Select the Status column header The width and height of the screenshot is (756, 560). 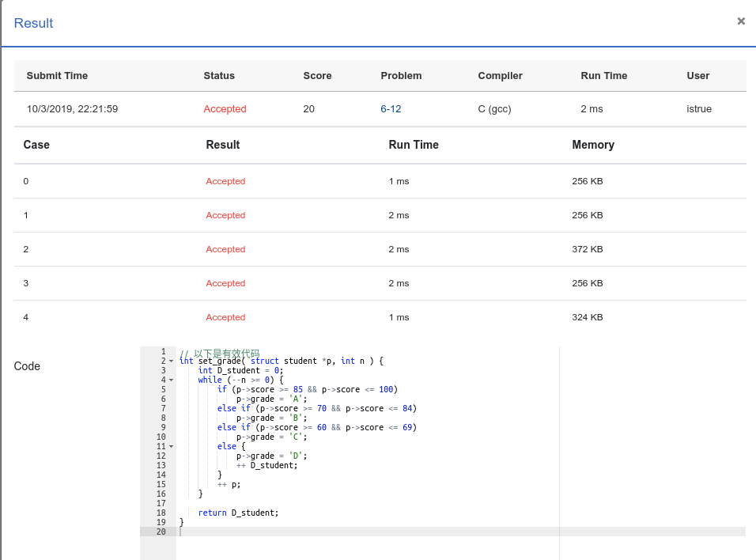click(219, 76)
